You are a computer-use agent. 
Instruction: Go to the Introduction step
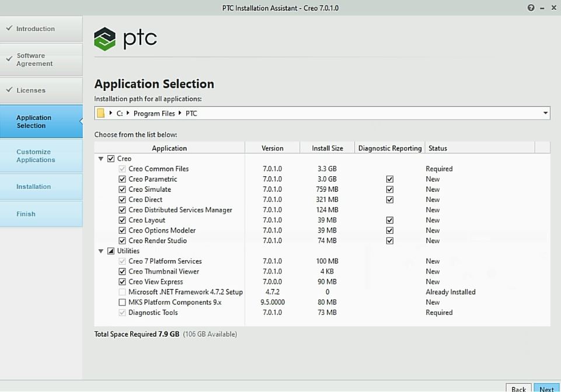coord(41,29)
